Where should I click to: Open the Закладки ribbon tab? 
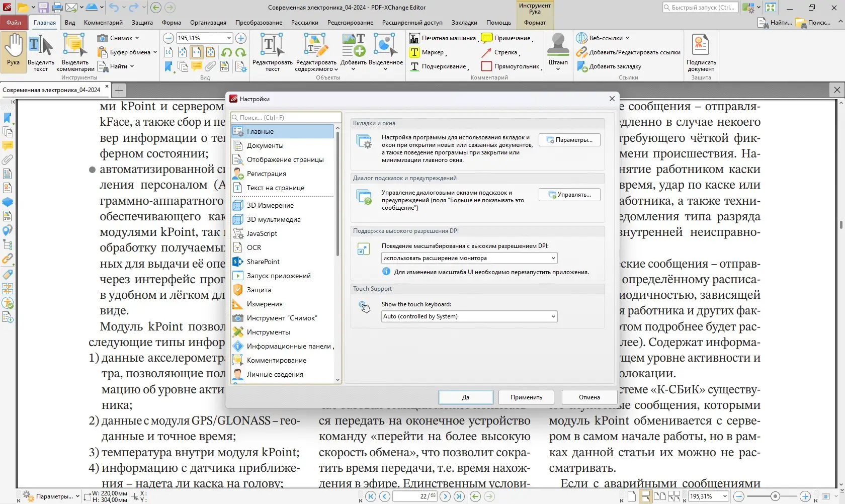464,23
